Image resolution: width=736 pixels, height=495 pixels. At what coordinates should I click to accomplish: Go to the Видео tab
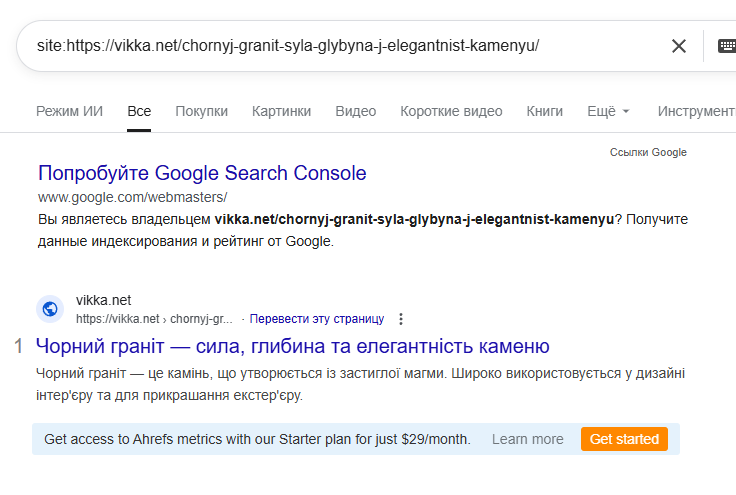click(355, 111)
